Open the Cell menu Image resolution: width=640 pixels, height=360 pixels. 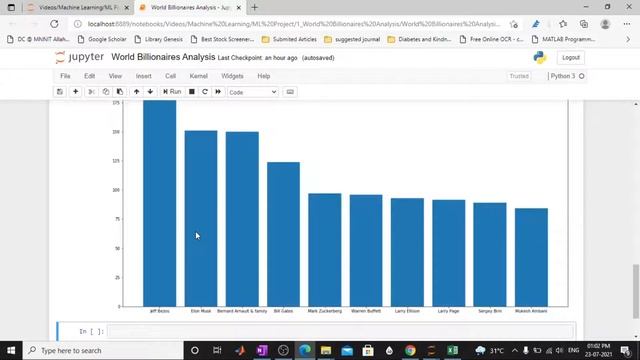[171, 76]
